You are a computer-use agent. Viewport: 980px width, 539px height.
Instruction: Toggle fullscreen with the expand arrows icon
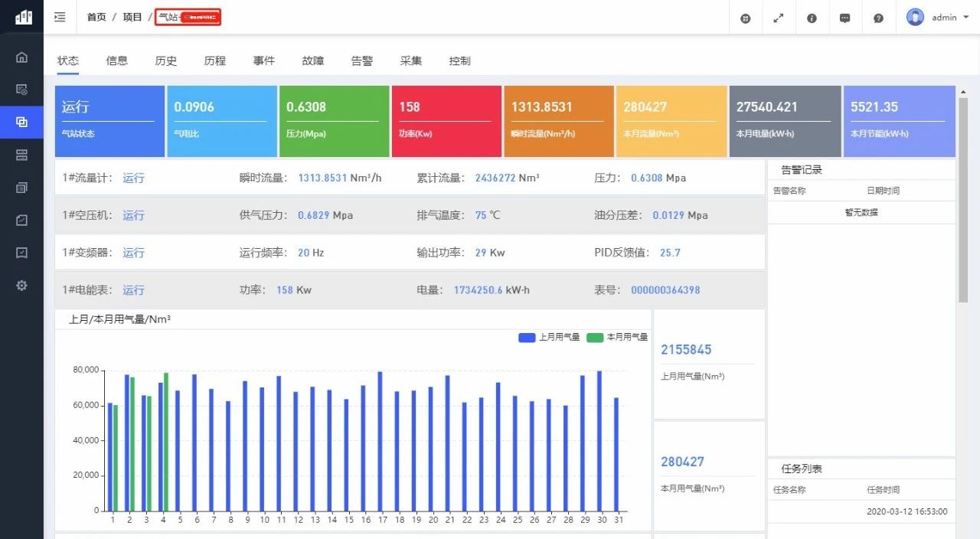click(x=779, y=18)
